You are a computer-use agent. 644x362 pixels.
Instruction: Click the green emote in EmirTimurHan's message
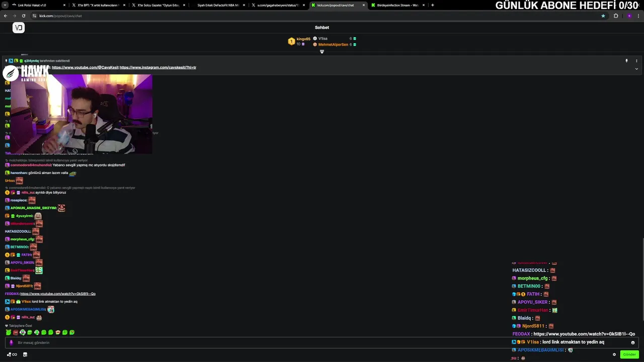coord(39,270)
